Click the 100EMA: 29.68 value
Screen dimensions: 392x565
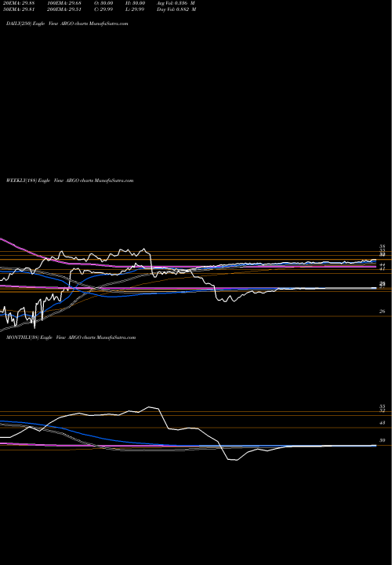64,3
